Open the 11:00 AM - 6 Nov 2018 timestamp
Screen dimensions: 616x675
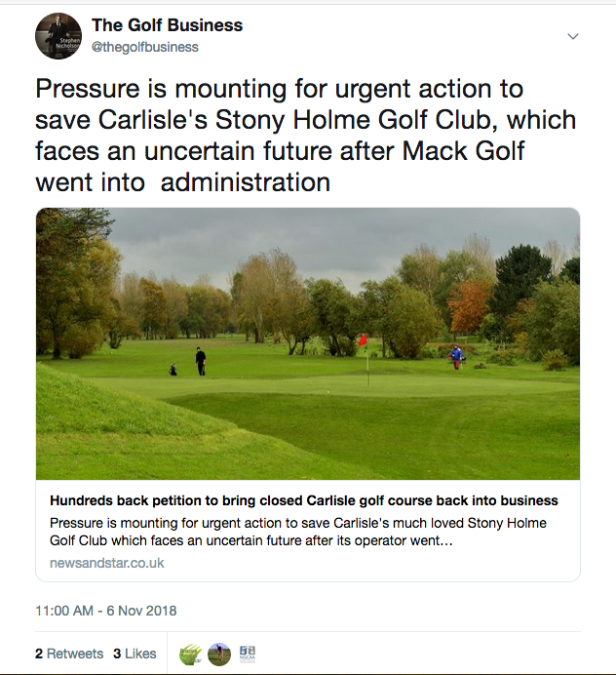(x=106, y=612)
